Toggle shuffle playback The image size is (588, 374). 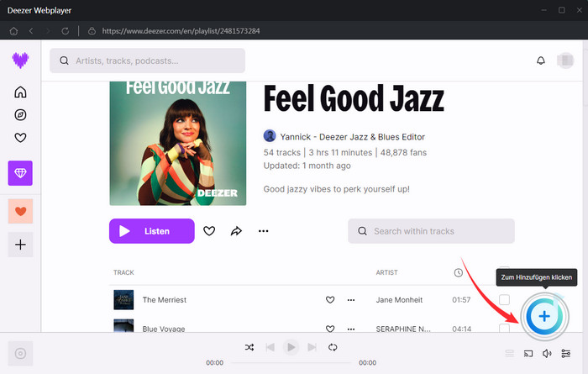[x=249, y=347]
